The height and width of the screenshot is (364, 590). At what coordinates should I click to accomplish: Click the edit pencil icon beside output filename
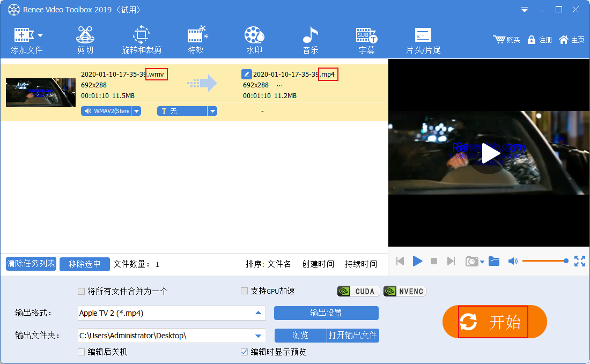(246, 74)
